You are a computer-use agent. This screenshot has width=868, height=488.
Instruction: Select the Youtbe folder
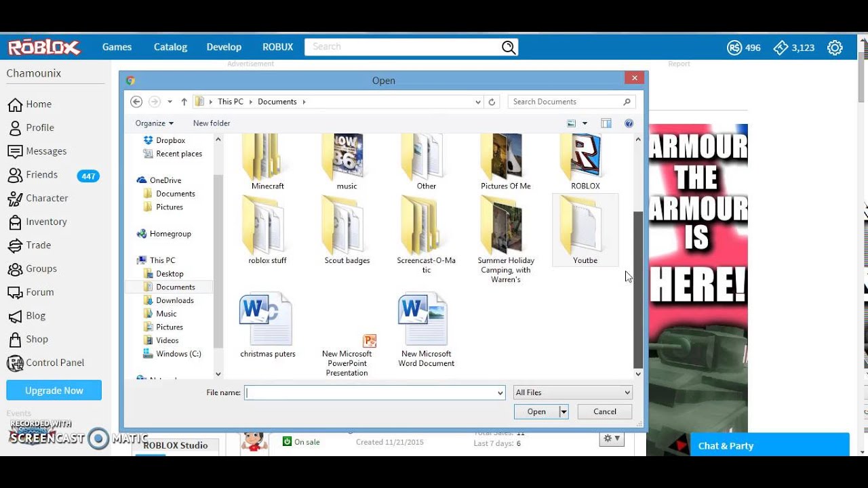[585, 230]
